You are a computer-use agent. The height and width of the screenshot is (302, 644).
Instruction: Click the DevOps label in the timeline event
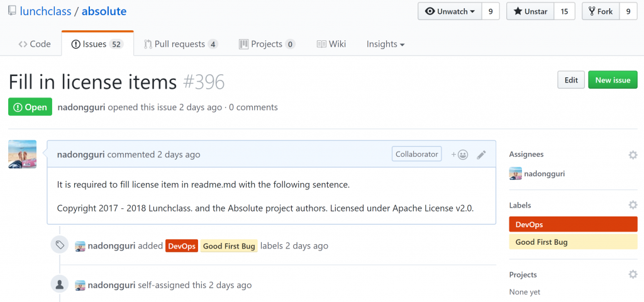click(x=182, y=246)
